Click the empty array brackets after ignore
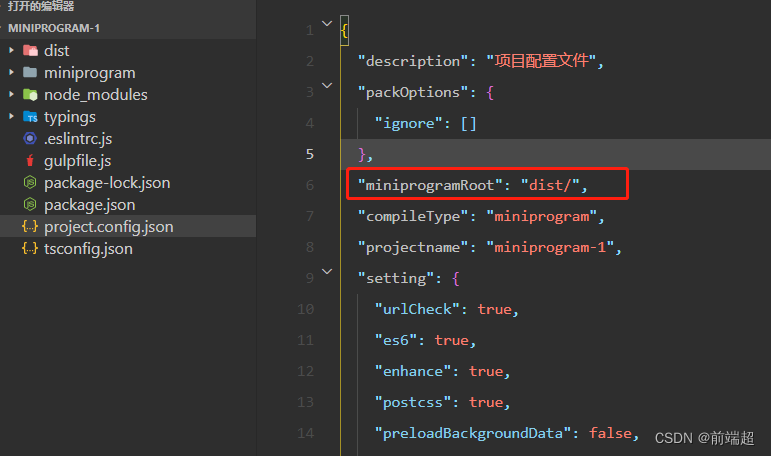 469,123
